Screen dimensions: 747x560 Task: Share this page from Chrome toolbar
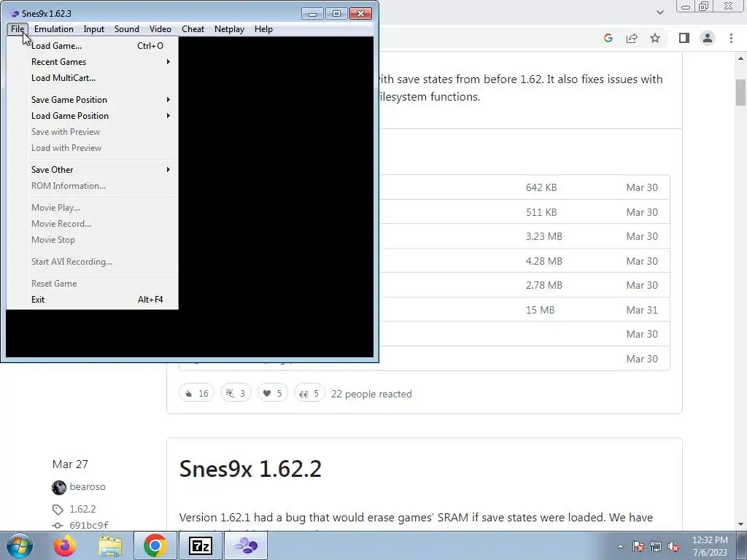point(632,38)
